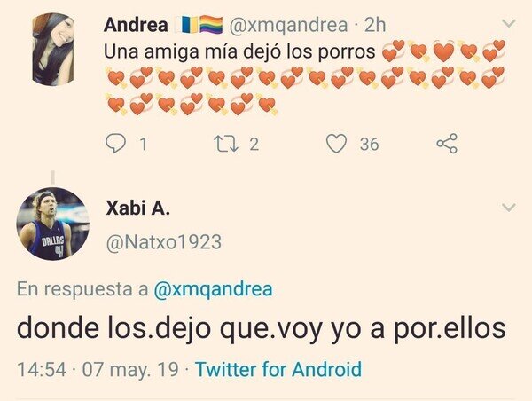Click @xmqandrea handle beside Andrea's name

[x=288, y=26]
